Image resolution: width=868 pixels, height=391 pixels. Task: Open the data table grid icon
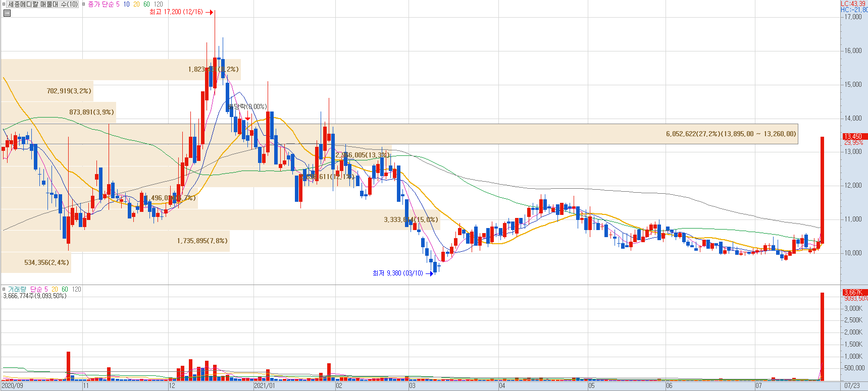7,13
